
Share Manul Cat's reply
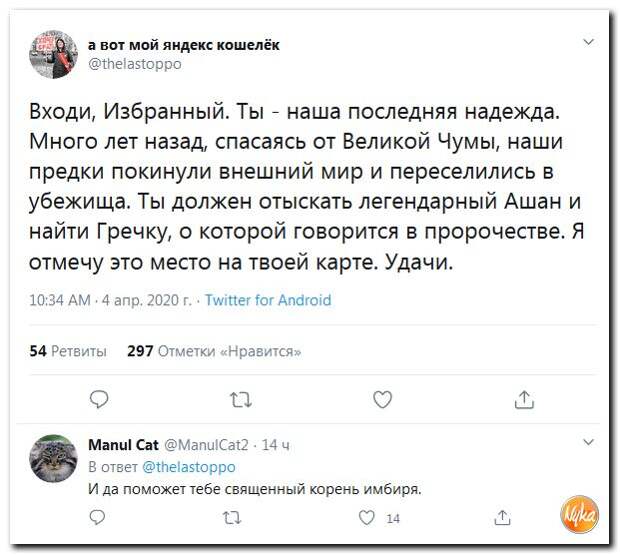(504, 517)
